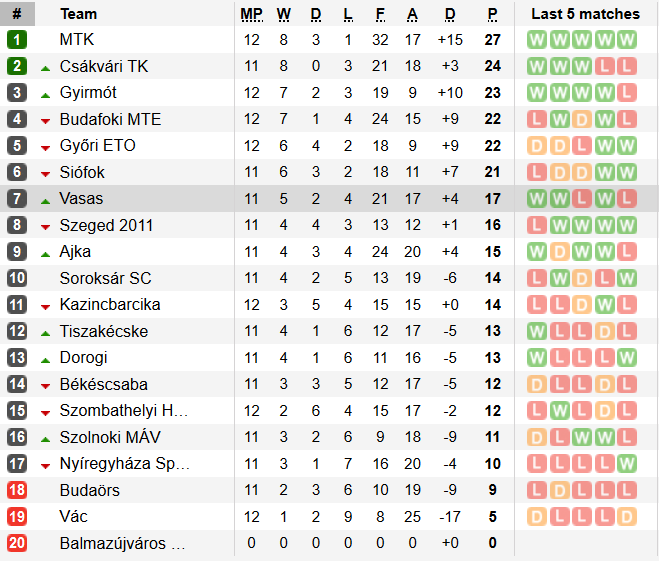Open Nyíregyháza Sp… team link
The height and width of the screenshot is (561, 659).
point(124,464)
